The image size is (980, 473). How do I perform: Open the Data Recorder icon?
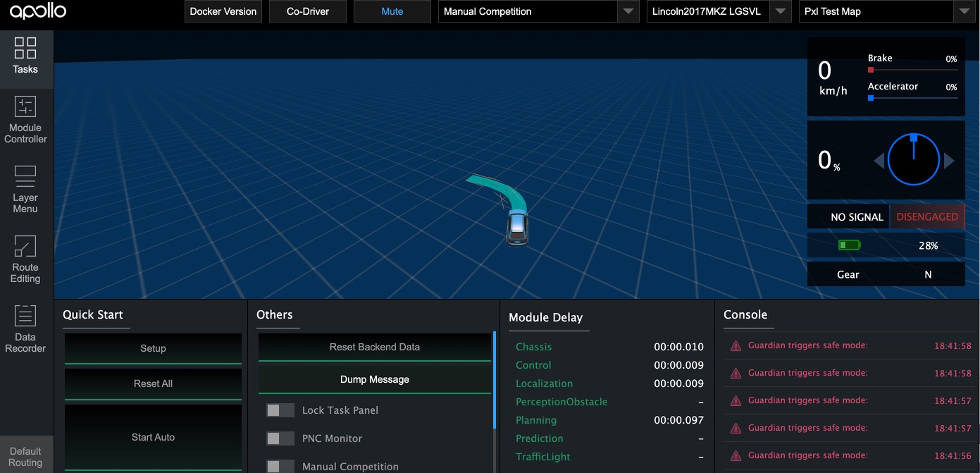[x=25, y=316]
